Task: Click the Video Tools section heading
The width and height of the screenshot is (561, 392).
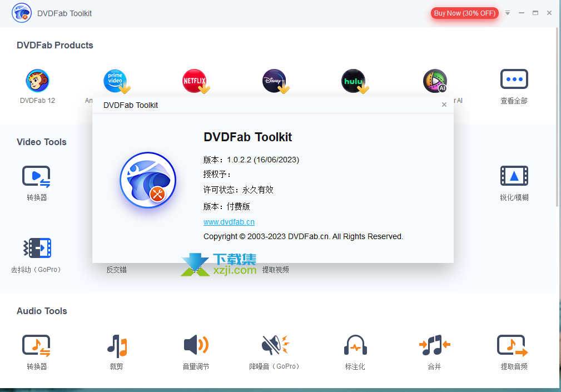Action: 42,142
